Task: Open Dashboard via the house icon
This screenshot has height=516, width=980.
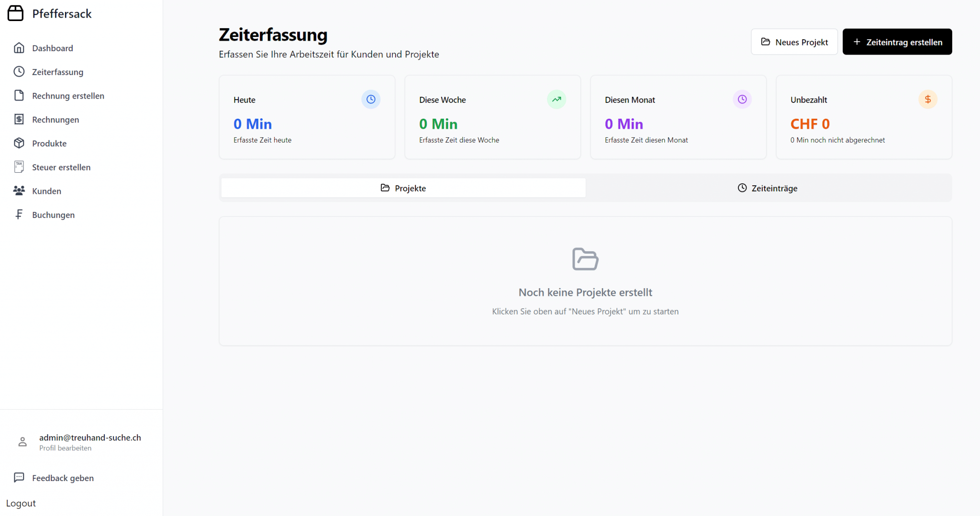Action: click(19, 48)
